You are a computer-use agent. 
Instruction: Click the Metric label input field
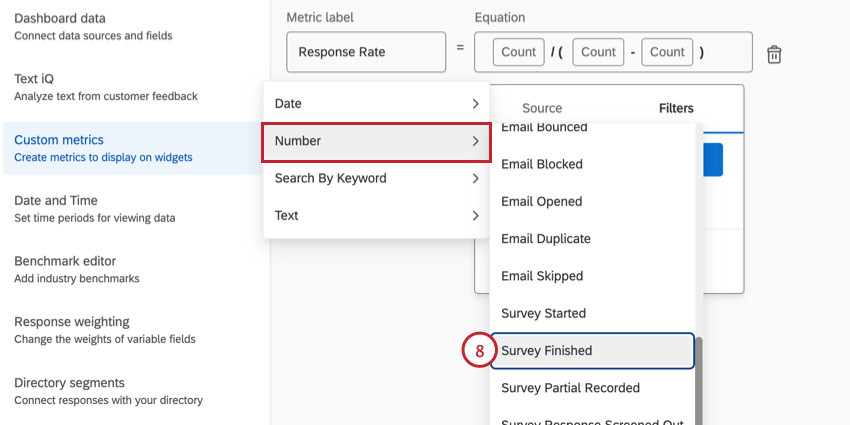[366, 52]
